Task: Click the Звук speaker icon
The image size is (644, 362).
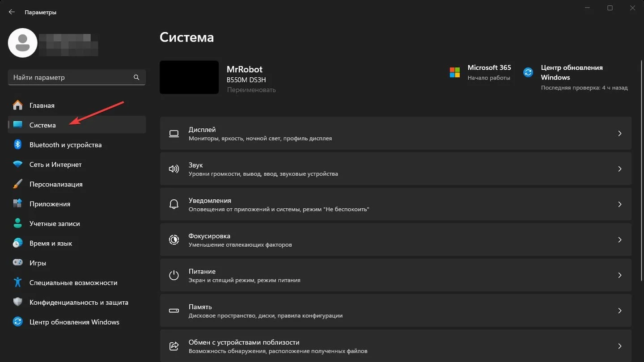Action: [x=174, y=169]
